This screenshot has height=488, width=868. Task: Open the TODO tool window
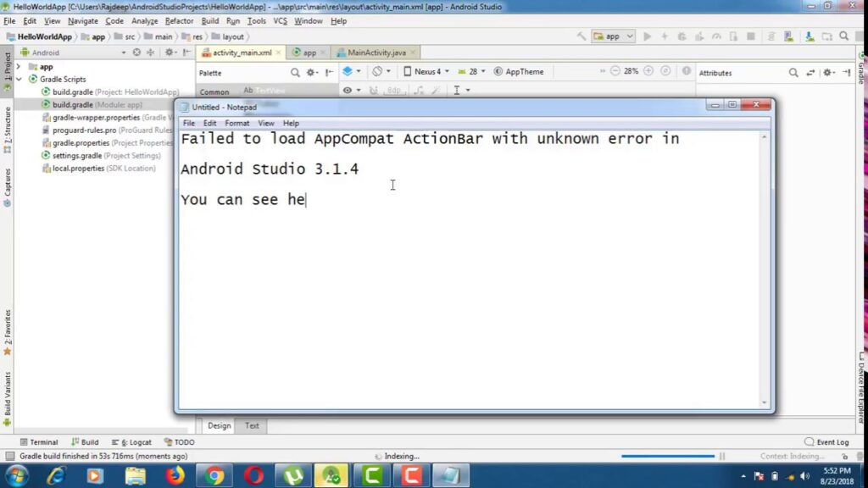180,442
